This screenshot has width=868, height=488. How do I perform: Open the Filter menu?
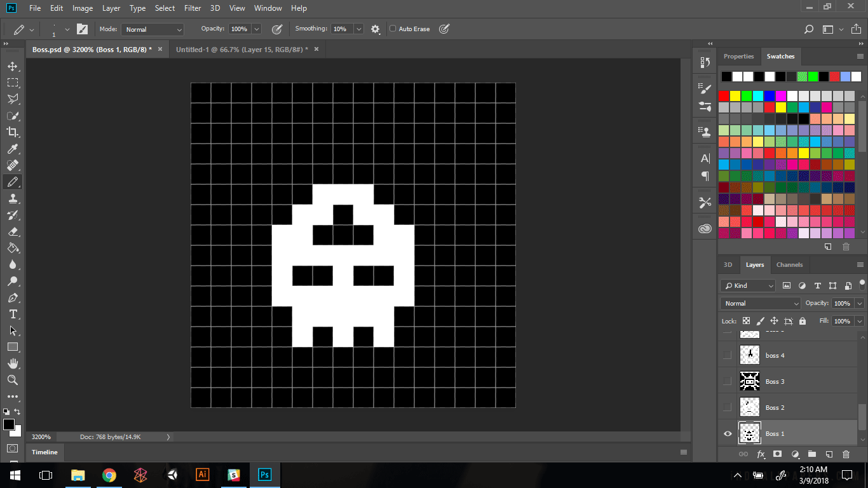coord(192,8)
